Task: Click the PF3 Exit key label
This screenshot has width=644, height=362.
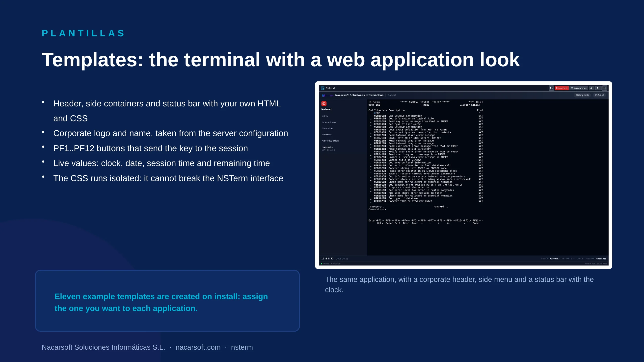Action: point(397,222)
